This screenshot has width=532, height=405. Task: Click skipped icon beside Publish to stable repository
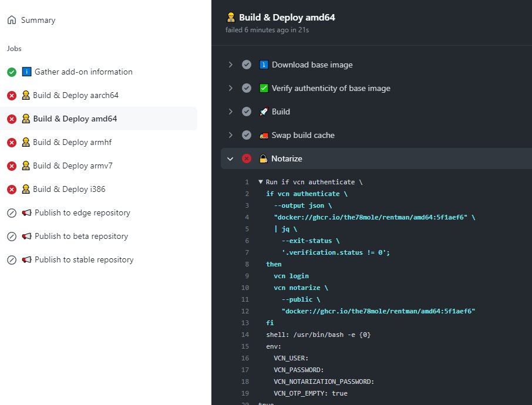point(12,260)
